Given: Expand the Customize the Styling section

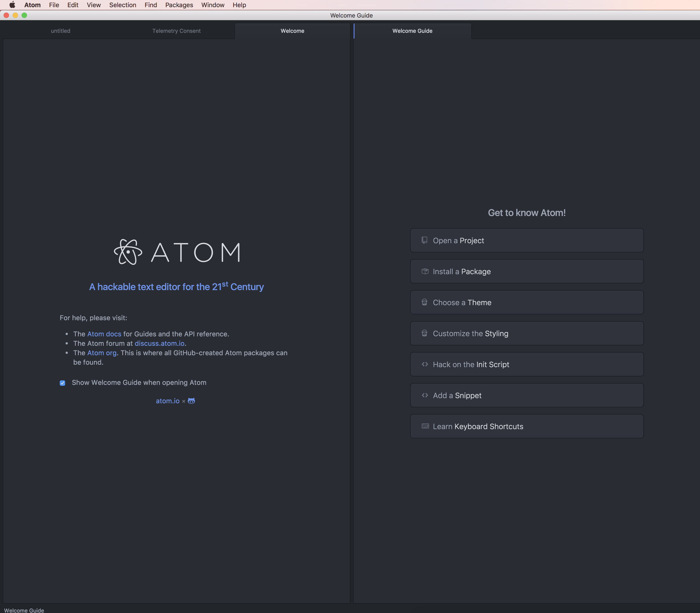Looking at the screenshot, I should 527,333.
